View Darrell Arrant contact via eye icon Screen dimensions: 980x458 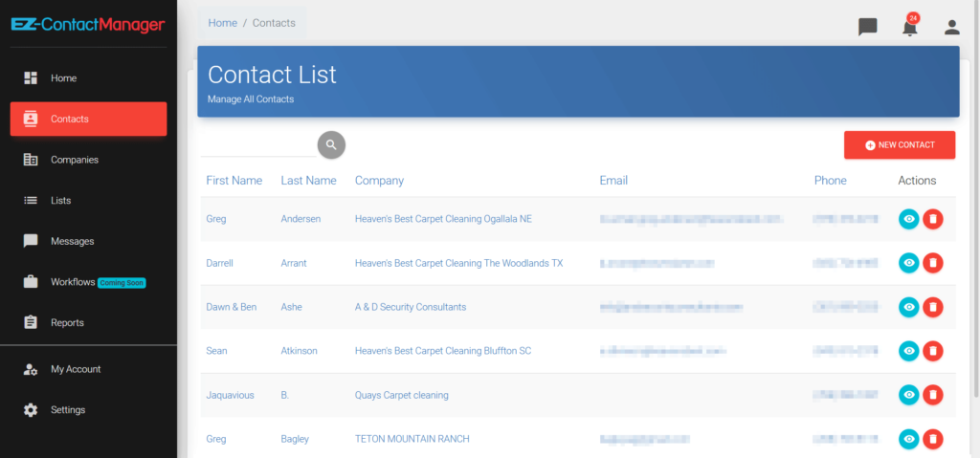[x=909, y=263]
